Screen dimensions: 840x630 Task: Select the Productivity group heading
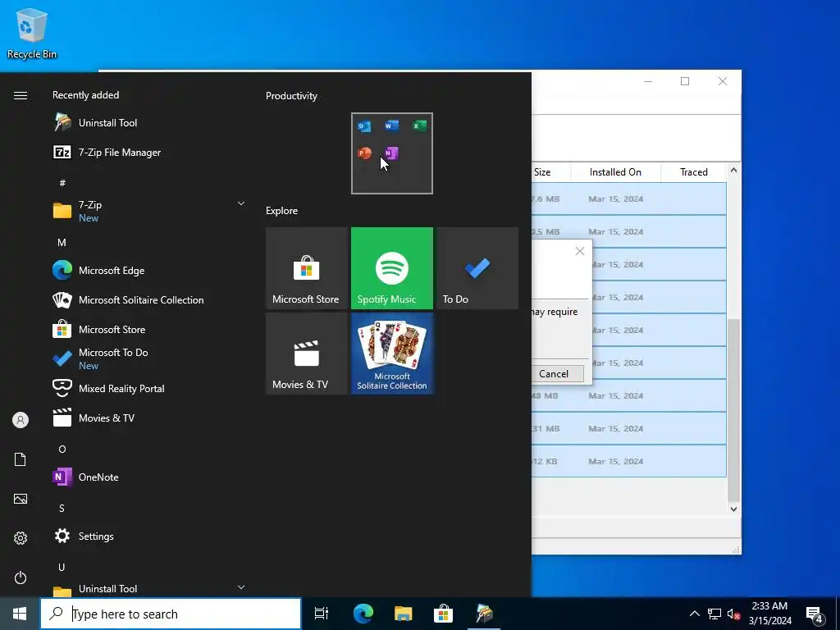[291, 96]
